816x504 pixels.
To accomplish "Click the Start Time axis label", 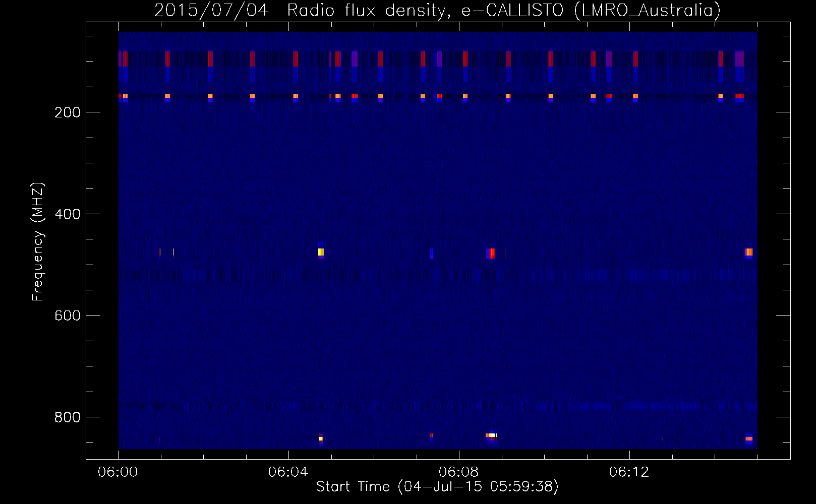I will coord(437,487).
